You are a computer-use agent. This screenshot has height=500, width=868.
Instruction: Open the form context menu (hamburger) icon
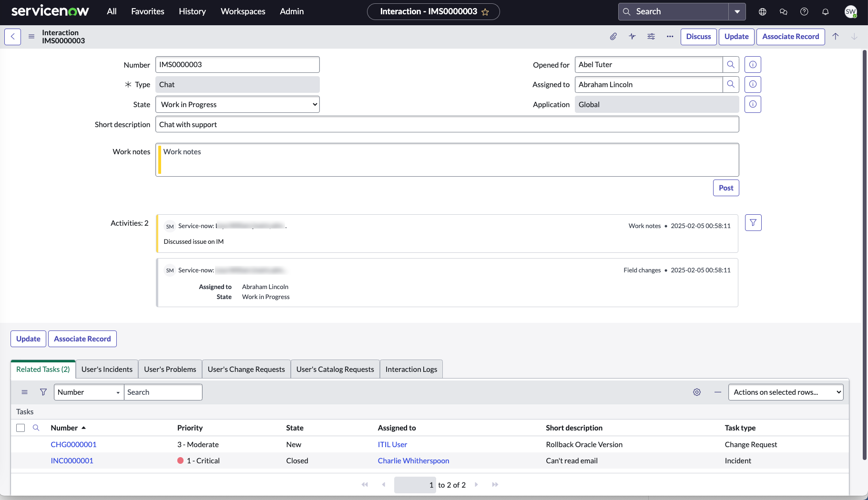tap(31, 37)
